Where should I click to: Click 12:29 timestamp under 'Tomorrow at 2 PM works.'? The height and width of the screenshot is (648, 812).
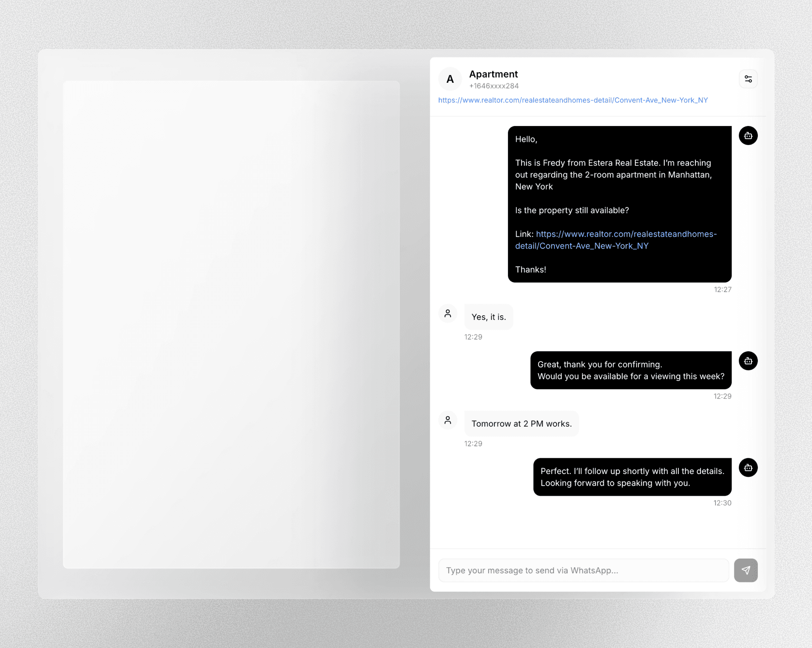tap(473, 444)
